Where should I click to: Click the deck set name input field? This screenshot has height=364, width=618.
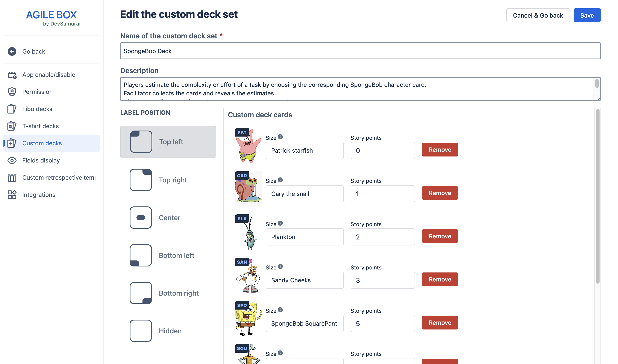tap(360, 51)
